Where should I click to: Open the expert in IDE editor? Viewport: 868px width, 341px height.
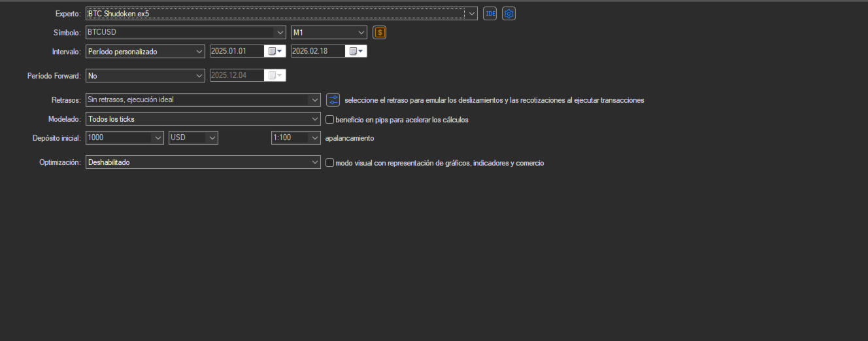click(490, 13)
